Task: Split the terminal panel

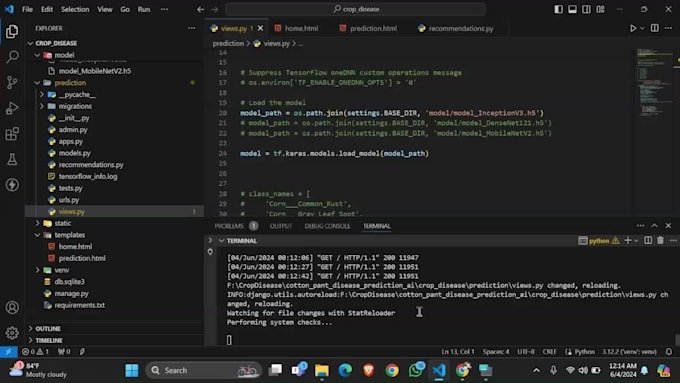Action: coord(648,240)
